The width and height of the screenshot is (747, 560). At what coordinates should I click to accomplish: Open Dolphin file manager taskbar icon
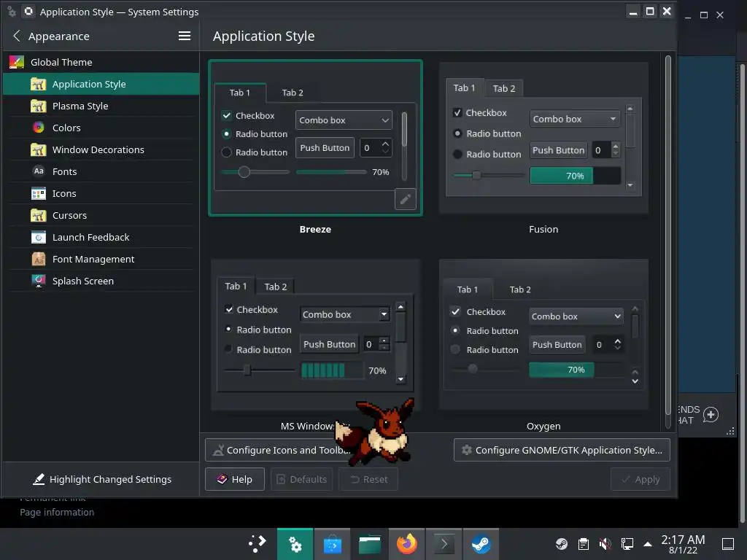tap(369, 544)
